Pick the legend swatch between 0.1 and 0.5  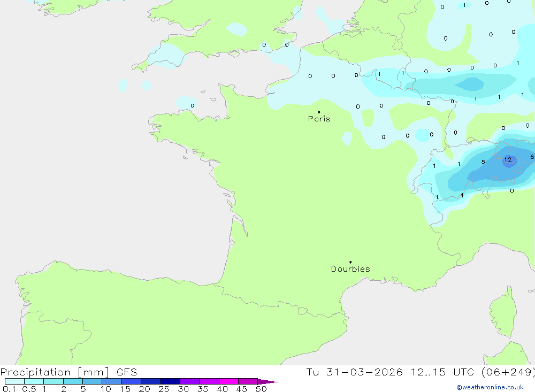tap(14, 381)
